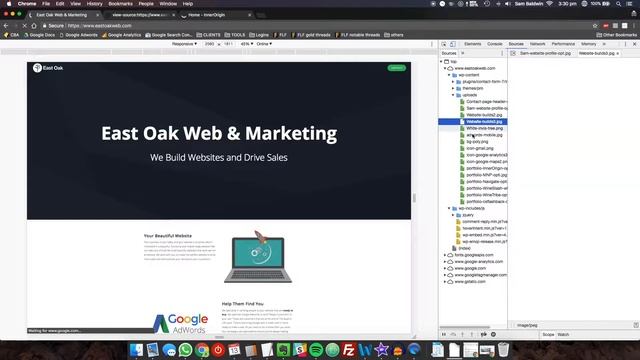Viewport: 640px width, 360px height.
Task: Click the step over debugger icon
Action: [x=453, y=335]
